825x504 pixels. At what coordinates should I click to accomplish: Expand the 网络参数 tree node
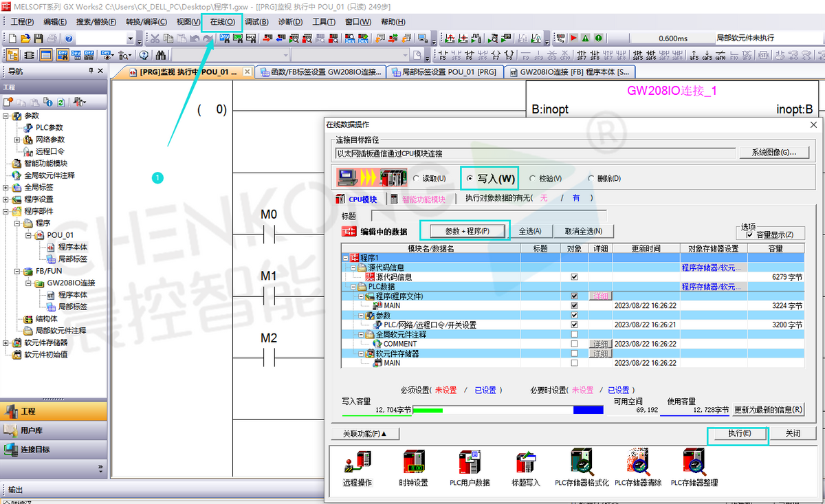17,140
